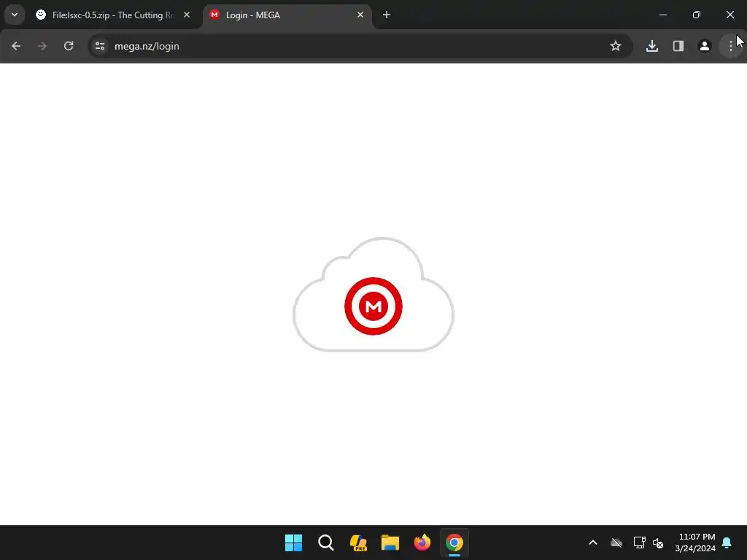Go back to the previous page
The width and height of the screenshot is (747, 560).
point(16,46)
